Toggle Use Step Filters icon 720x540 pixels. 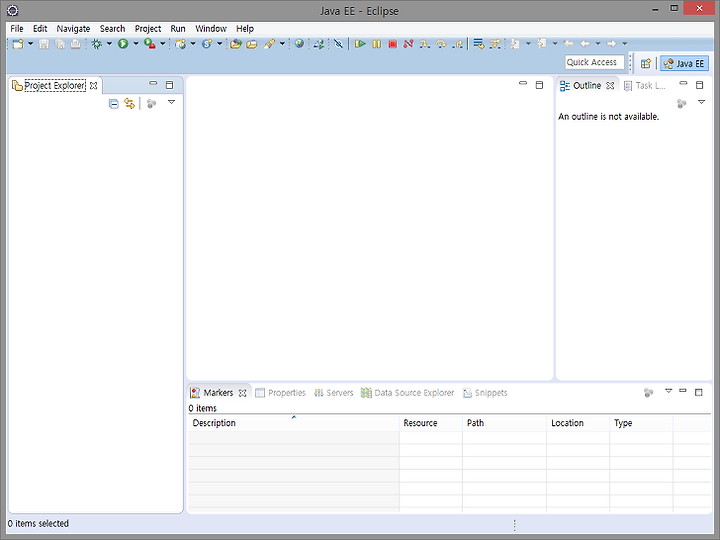click(495, 44)
